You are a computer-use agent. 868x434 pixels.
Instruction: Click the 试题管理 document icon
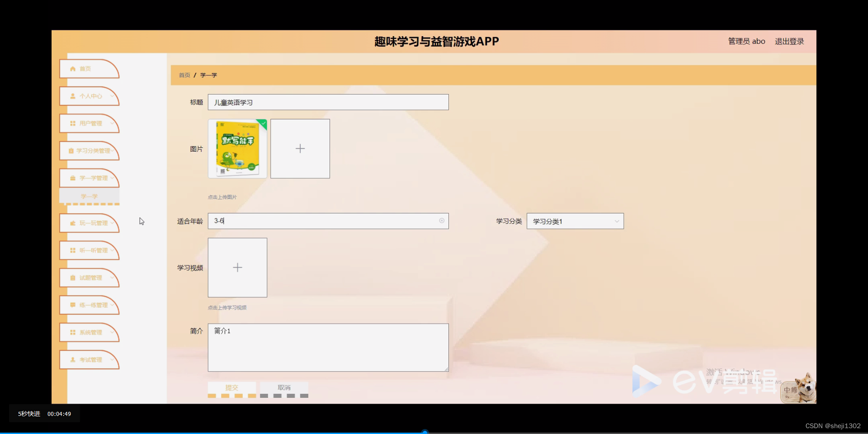pos(73,278)
